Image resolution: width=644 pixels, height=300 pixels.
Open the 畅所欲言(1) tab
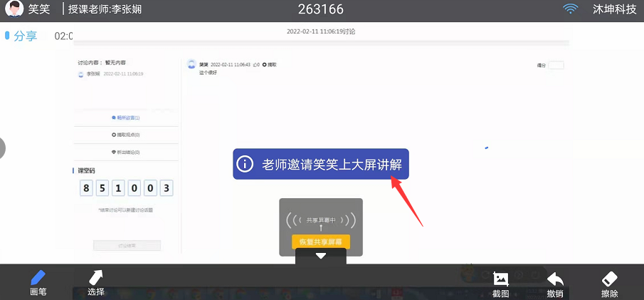[x=126, y=118]
